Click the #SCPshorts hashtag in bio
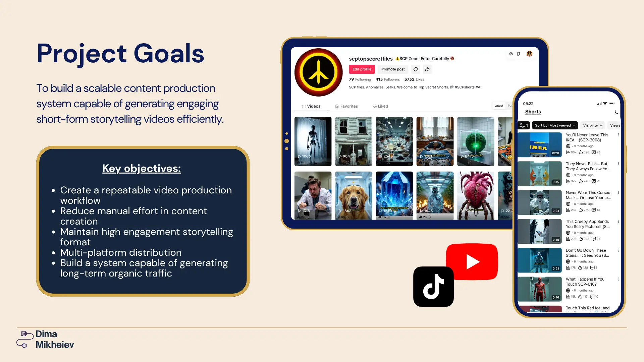 point(465,87)
